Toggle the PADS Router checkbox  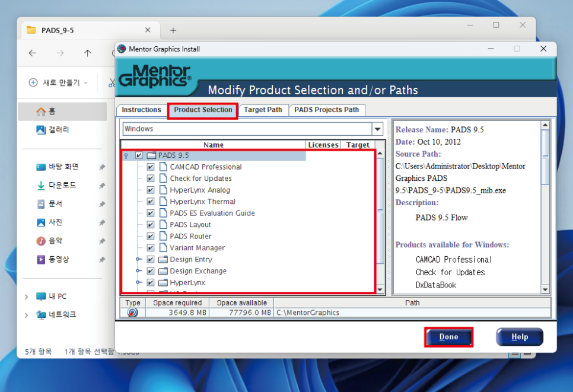click(x=151, y=237)
